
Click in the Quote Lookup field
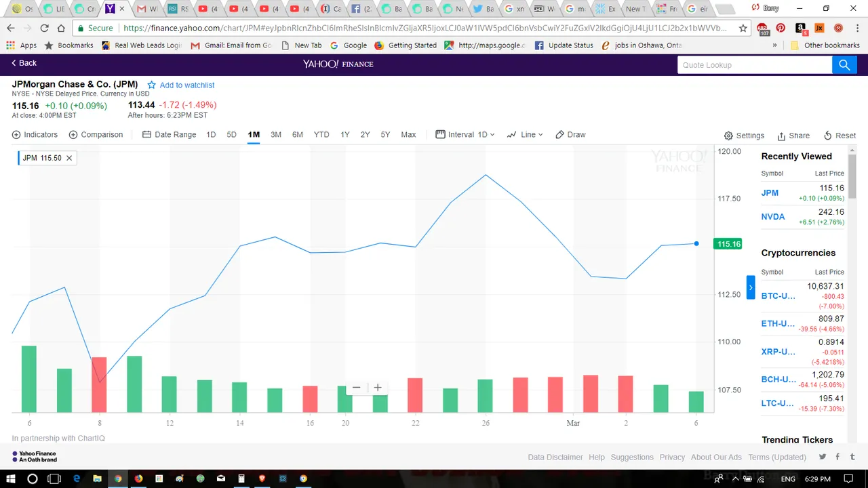[755, 65]
